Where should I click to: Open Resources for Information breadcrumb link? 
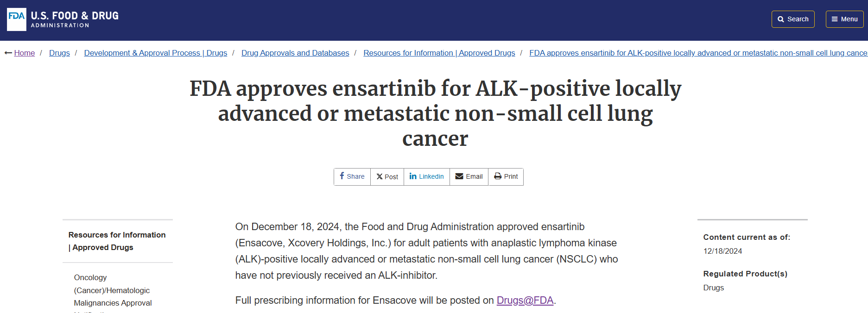[x=439, y=53]
